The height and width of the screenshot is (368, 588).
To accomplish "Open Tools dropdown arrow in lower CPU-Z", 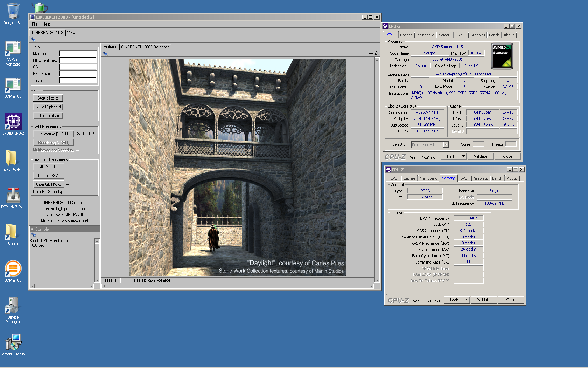I will click(x=467, y=300).
